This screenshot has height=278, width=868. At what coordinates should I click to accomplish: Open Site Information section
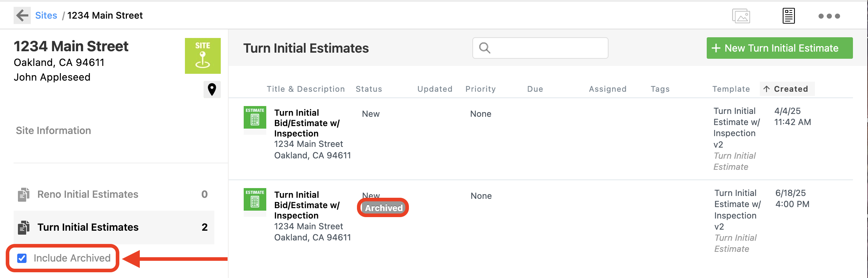pos(53,130)
